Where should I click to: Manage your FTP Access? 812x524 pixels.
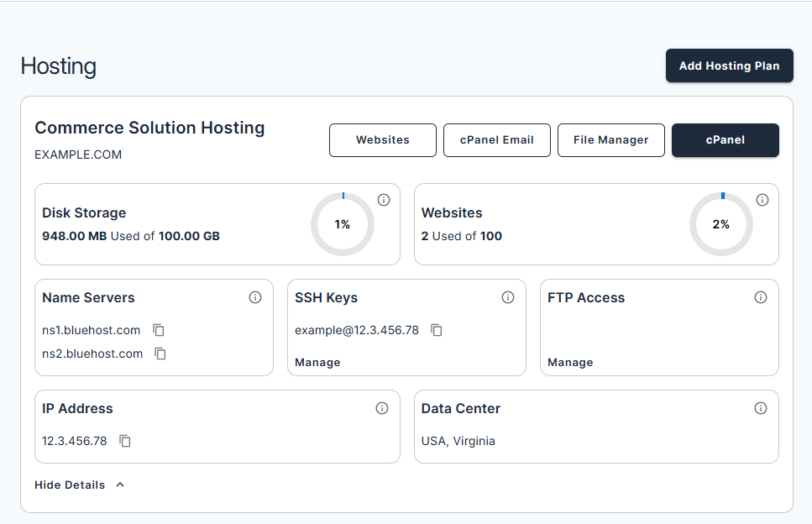tap(570, 362)
